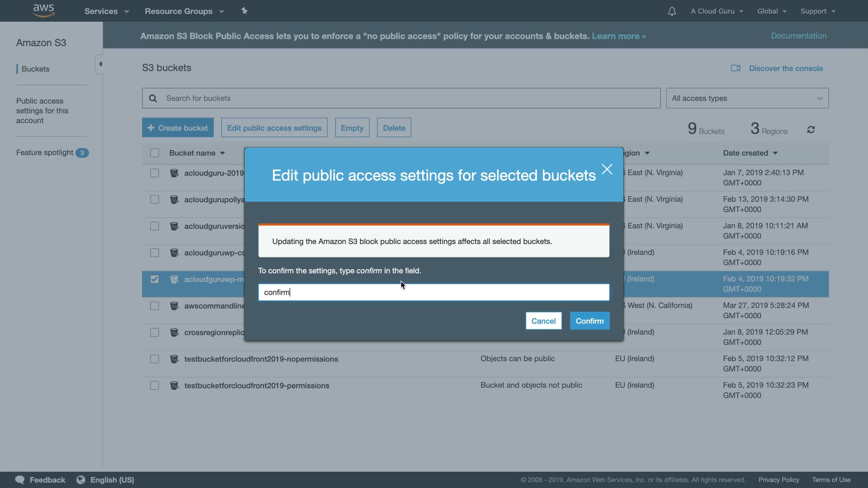The height and width of the screenshot is (488, 868).
Task: Click the Discover the console video icon
Action: click(736, 68)
